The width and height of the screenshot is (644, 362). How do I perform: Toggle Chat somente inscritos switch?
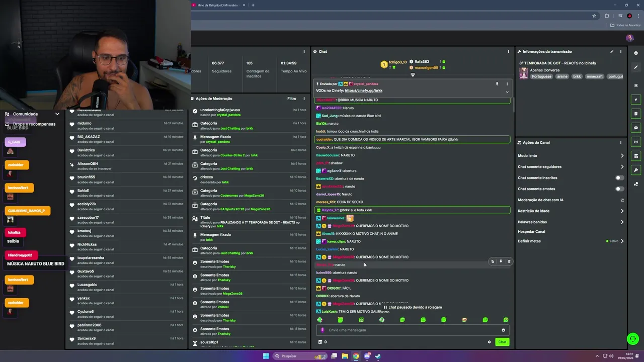[x=620, y=177]
